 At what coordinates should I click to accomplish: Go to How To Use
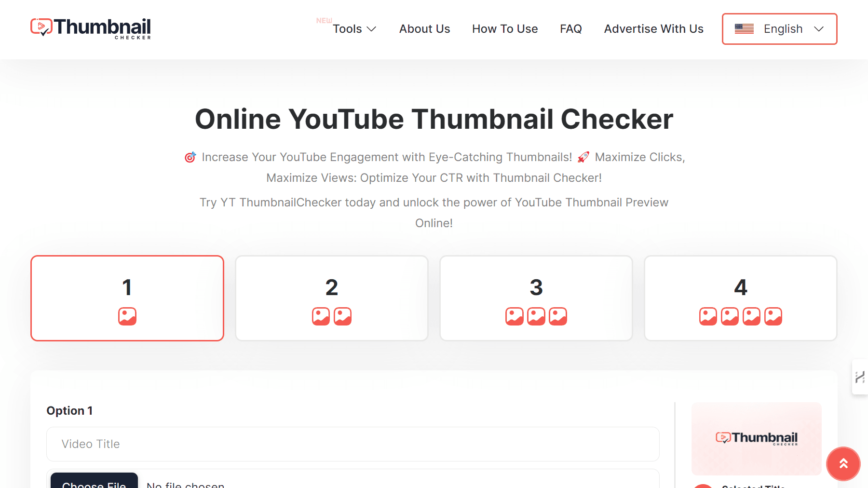click(x=505, y=29)
